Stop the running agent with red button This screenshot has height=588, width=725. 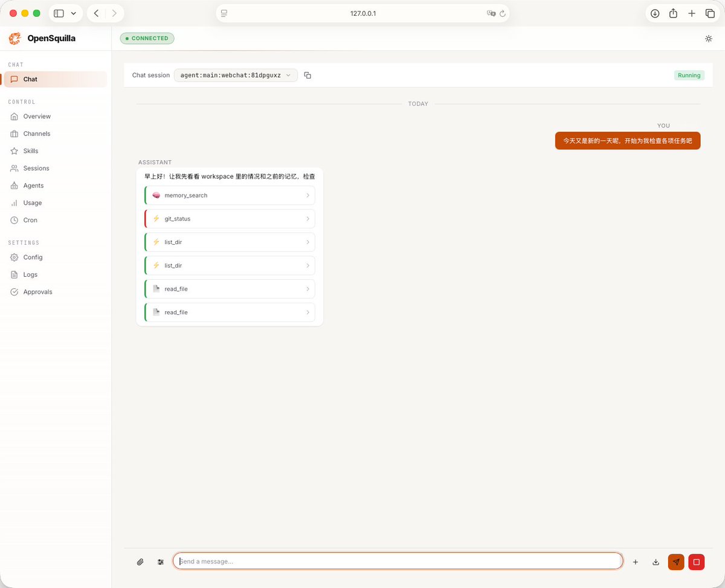pos(697,562)
